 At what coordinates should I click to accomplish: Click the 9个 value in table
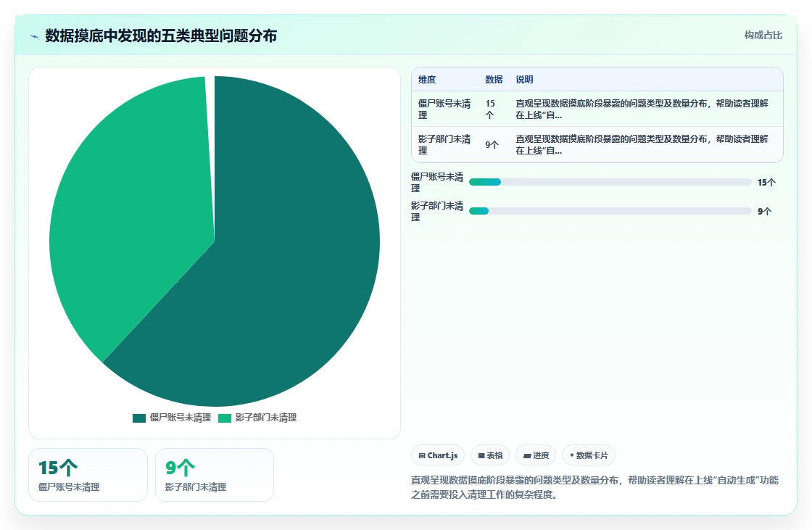point(492,144)
